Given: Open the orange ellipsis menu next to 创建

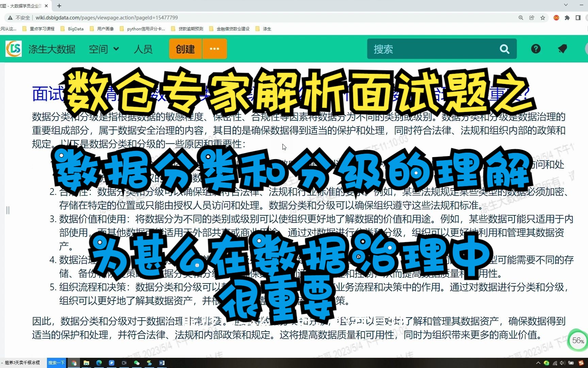Looking at the screenshot, I should [x=214, y=49].
